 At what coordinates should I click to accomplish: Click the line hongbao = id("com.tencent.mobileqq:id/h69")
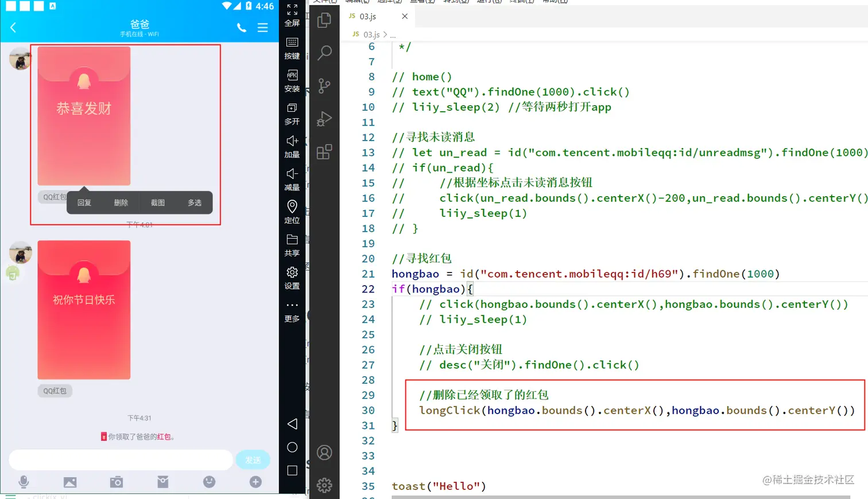[x=586, y=274]
